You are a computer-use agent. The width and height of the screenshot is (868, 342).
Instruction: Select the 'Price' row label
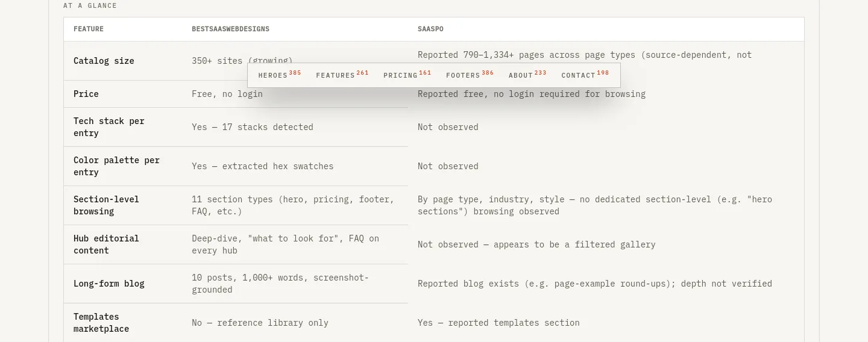click(x=86, y=94)
